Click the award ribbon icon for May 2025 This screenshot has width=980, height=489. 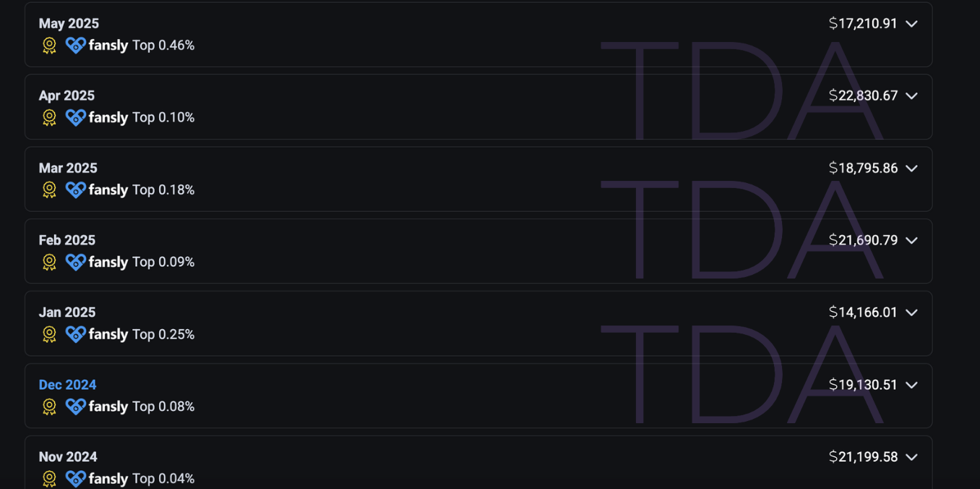click(x=49, y=46)
